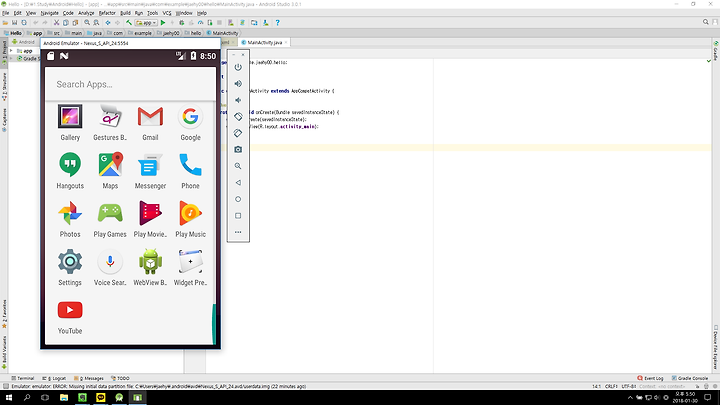
Task: Open the Google app icon
Action: (x=190, y=117)
